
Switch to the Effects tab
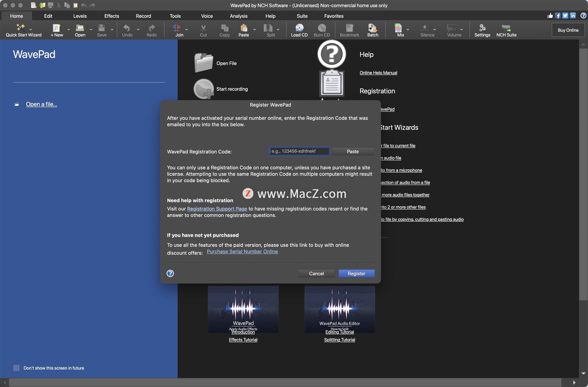[x=111, y=16]
